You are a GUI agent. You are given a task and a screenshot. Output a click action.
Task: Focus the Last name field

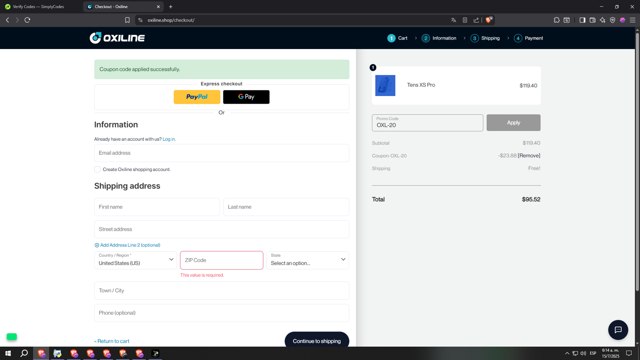coord(286,207)
